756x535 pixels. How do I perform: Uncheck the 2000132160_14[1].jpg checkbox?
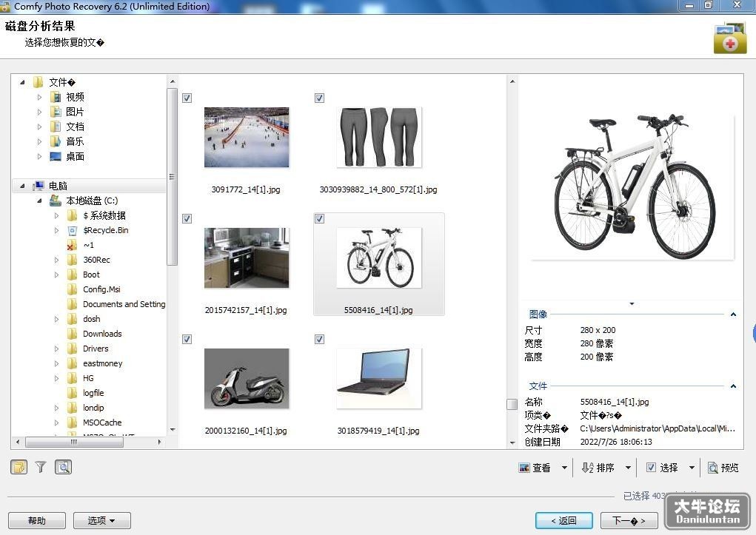(x=187, y=340)
